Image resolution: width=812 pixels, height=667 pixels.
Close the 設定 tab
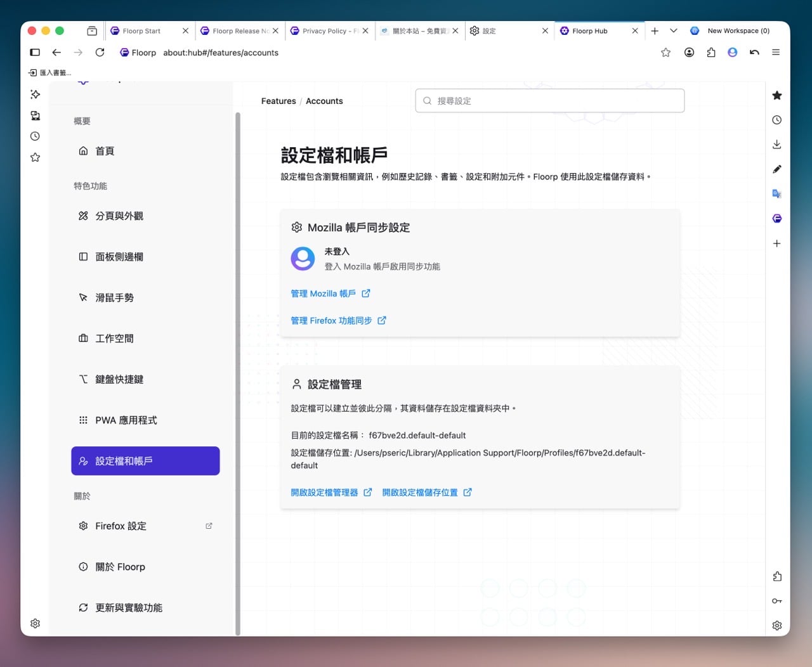[x=545, y=30]
